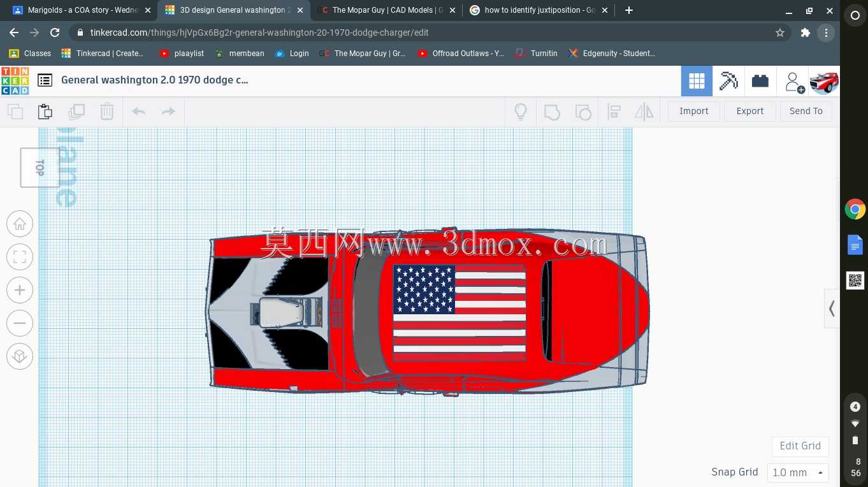Open the Chrome three-dot menu

tap(826, 33)
